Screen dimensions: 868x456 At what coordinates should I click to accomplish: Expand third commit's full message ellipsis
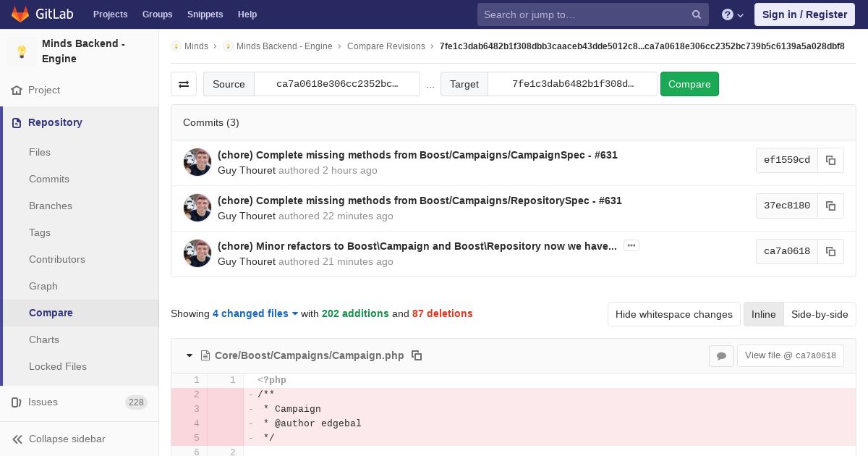[631, 246]
